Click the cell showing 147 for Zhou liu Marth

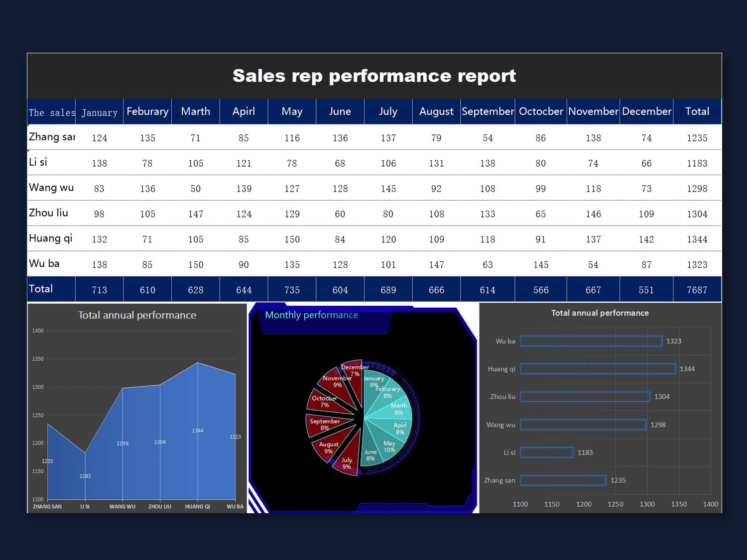(196, 214)
